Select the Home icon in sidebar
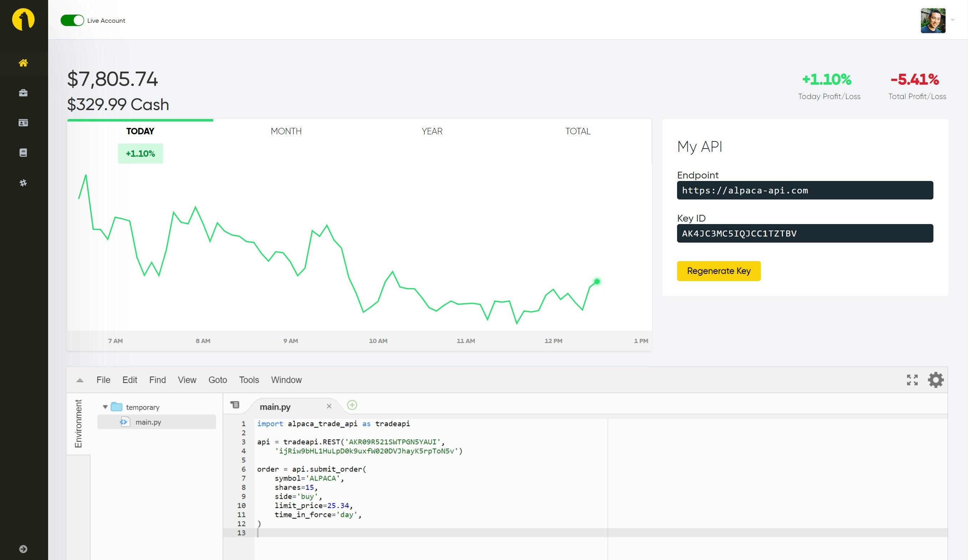 coord(24,63)
